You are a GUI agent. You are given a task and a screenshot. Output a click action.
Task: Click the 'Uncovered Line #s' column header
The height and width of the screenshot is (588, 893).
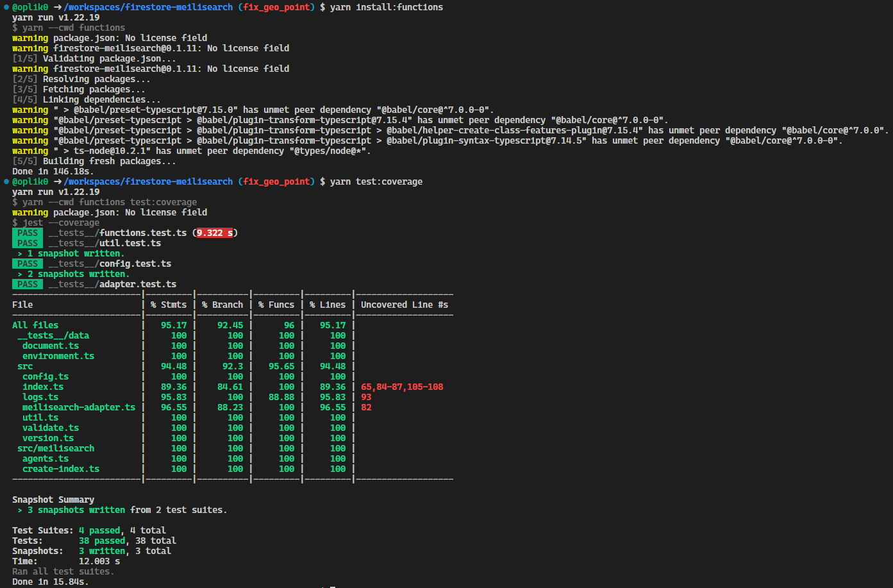(405, 305)
